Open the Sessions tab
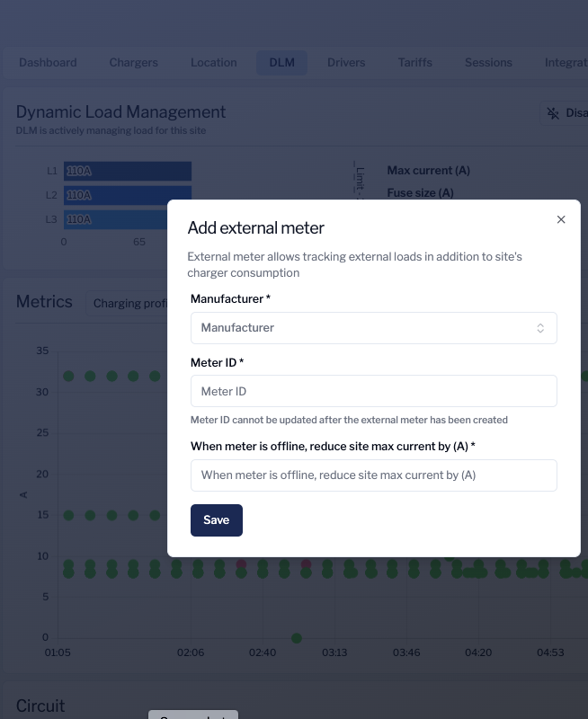The image size is (588, 719). click(x=488, y=63)
